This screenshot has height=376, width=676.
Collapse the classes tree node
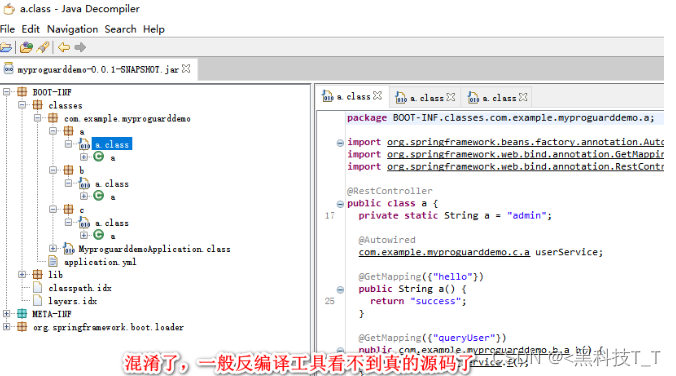[x=22, y=105]
